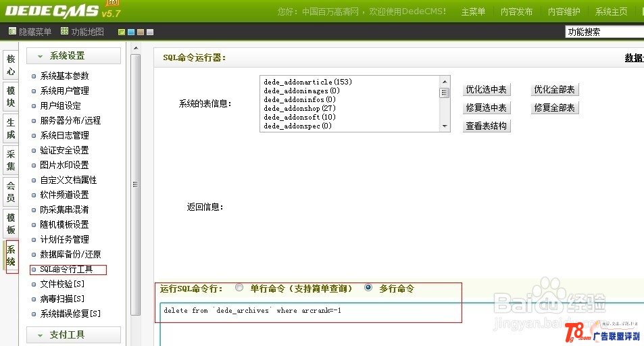The image size is (644, 346).
Task: Open 服务器分布/远程 in sidebar
Action: pyautogui.click(x=70, y=120)
